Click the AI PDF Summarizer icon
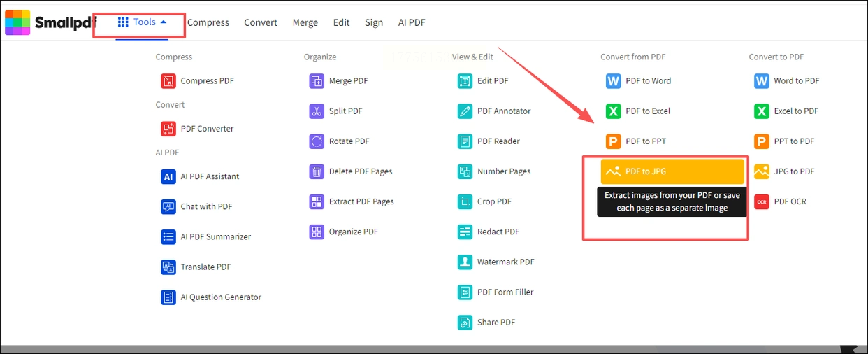This screenshot has height=354, width=868. pyautogui.click(x=168, y=236)
